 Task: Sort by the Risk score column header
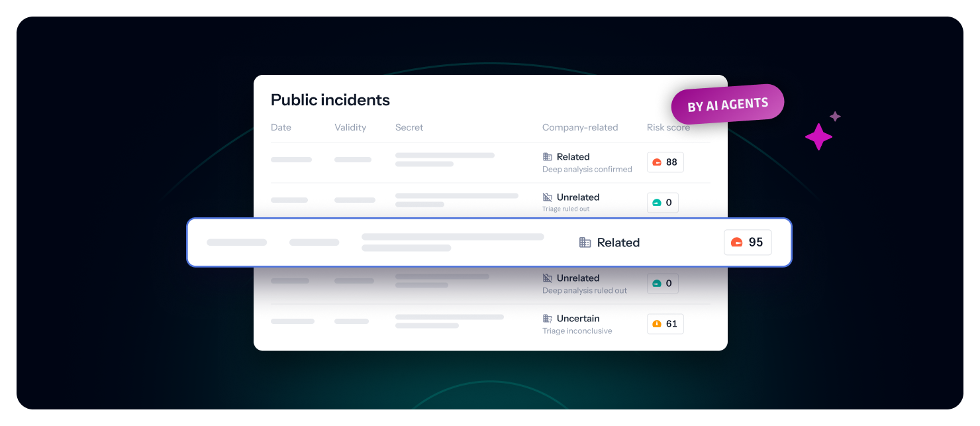coord(668,127)
